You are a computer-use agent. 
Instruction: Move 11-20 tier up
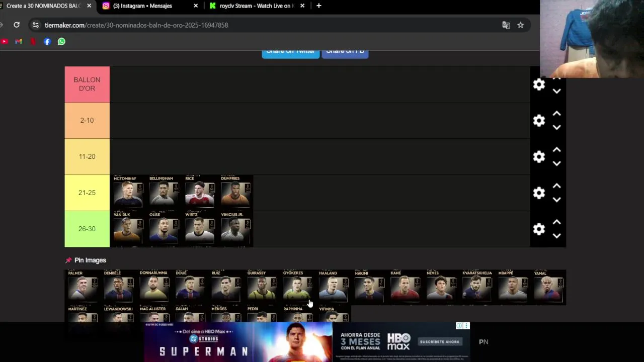556,150
